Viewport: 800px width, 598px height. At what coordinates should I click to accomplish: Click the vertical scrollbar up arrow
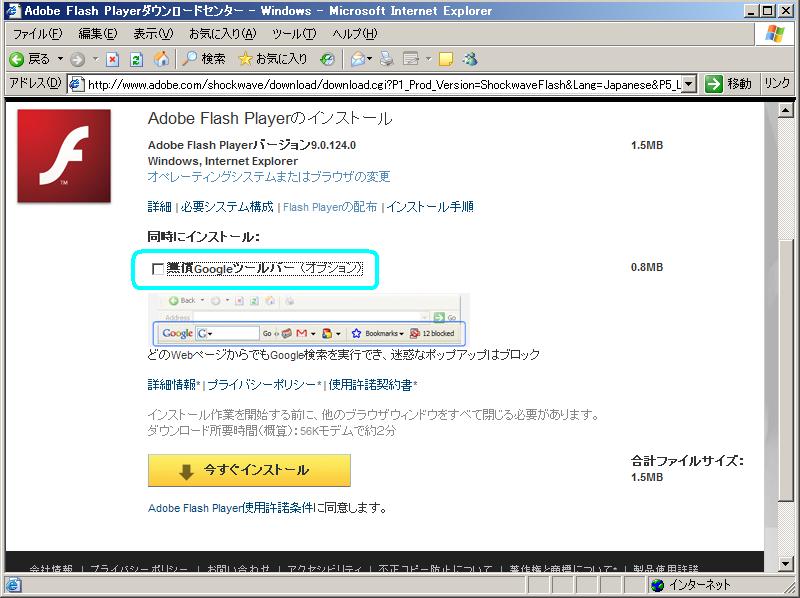[786, 110]
